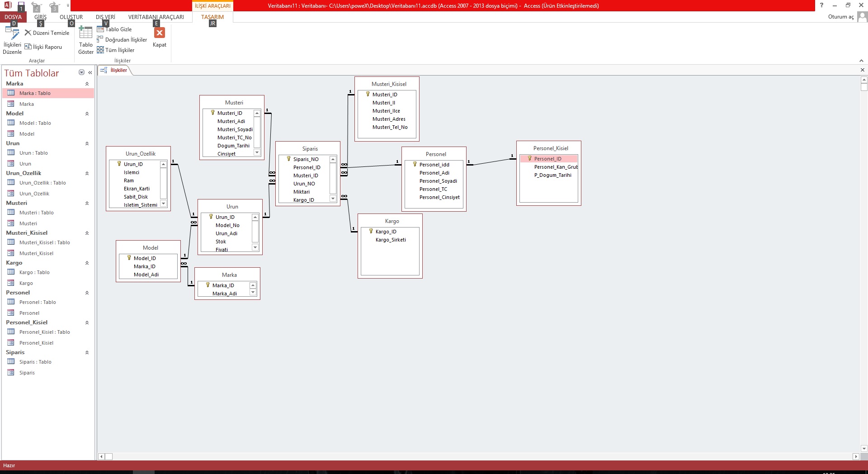This screenshot has height=474, width=868.
Task: Collapse the Marka group in navigation pane
Action: coord(87,84)
